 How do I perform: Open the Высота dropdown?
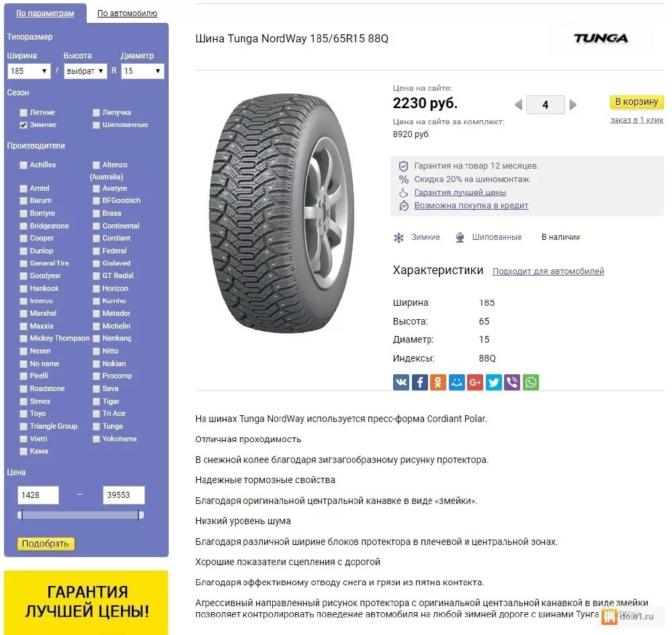[x=85, y=71]
